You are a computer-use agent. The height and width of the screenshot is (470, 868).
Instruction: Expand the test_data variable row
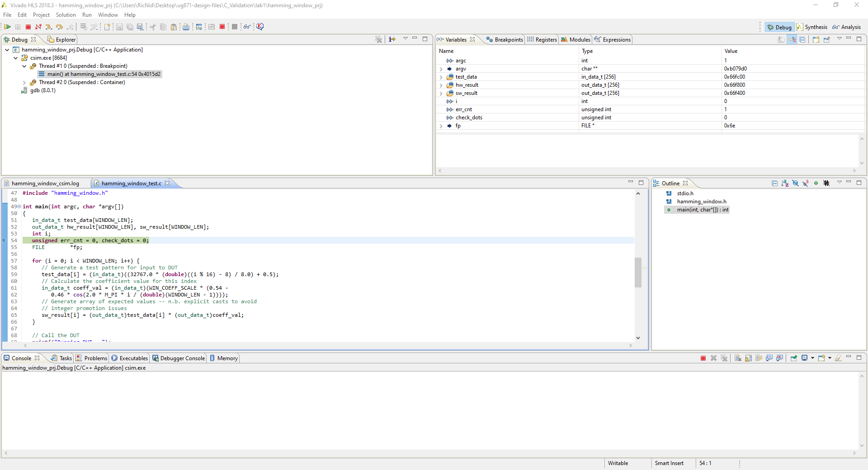click(x=441, y=77)
